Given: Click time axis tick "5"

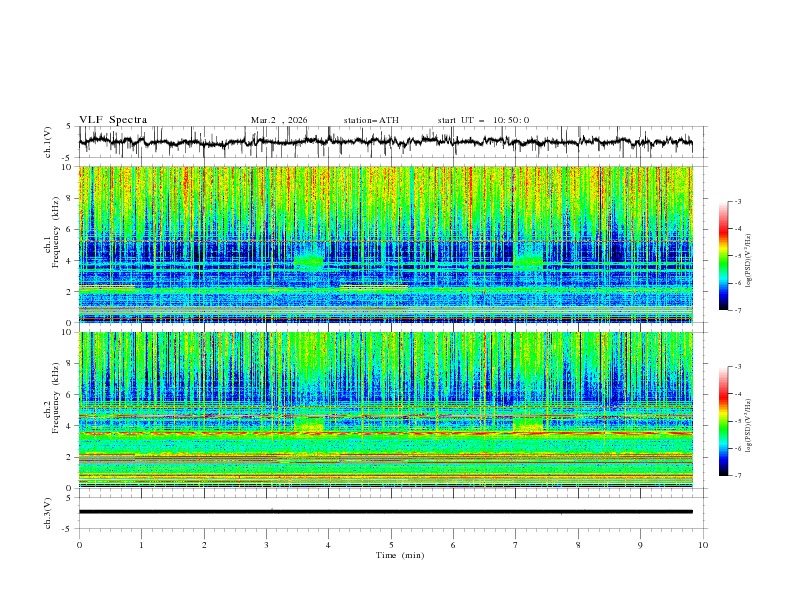Looking at the screenshot, I should [x=391, y=545].
